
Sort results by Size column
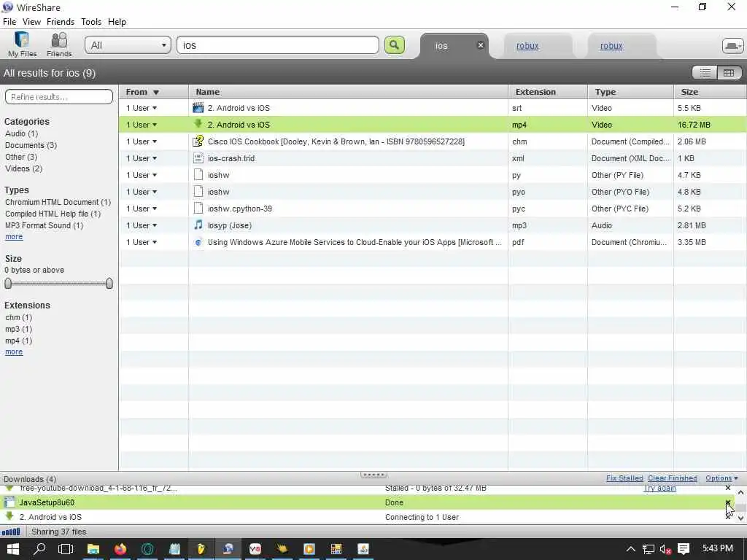coord(710,92)
